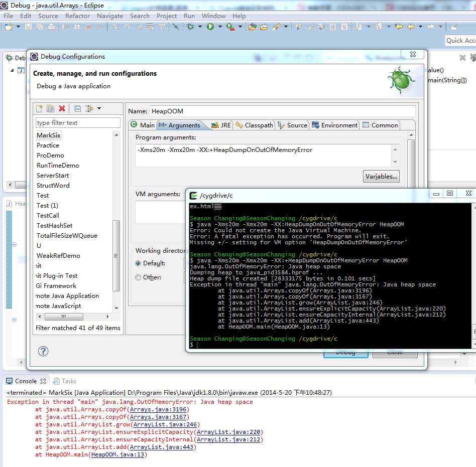Open the Arrays.java:3196 stack trace link
Image resolution: width=476 pixels, height=467 pixels.
[158, 409]
